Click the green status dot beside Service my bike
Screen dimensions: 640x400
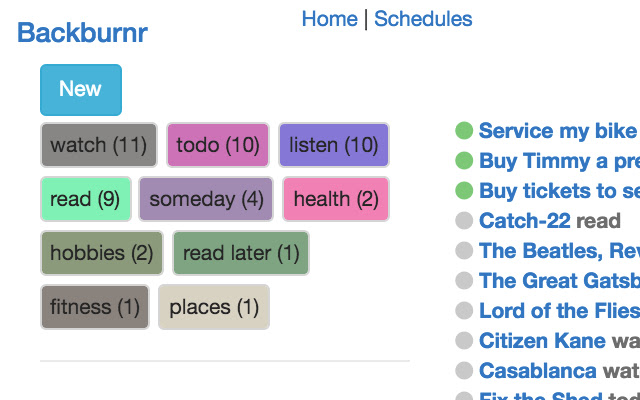pos(464,131)
